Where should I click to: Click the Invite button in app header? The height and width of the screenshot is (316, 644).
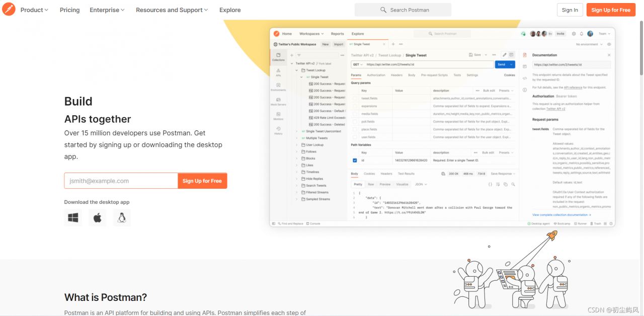pos(560,34)
